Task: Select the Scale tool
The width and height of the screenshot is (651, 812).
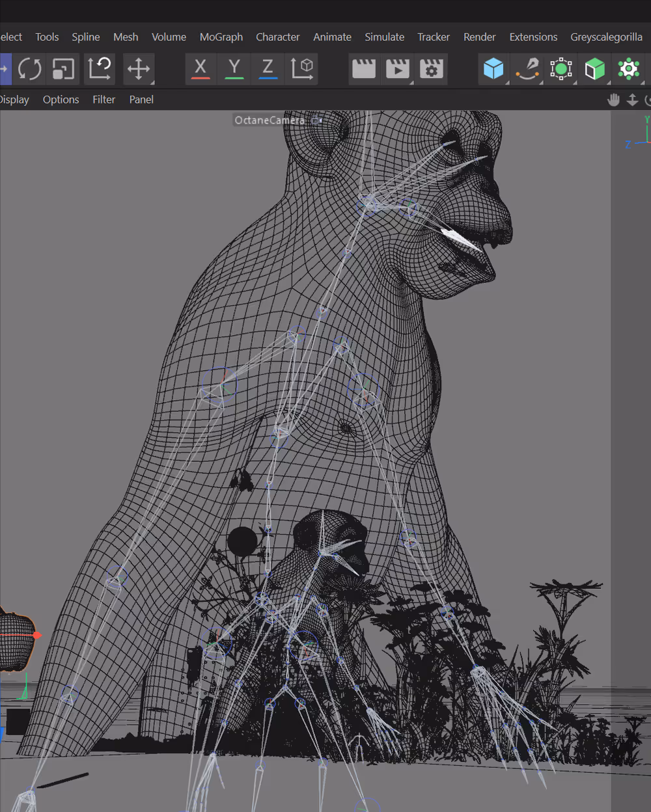Action: pos(63,69)
